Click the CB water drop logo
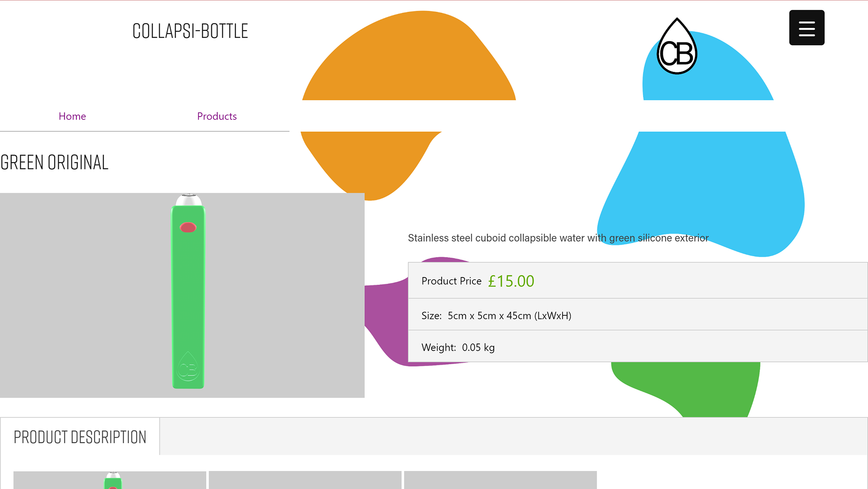The height and width of the screenshot is (489, 868). (677, 47)
